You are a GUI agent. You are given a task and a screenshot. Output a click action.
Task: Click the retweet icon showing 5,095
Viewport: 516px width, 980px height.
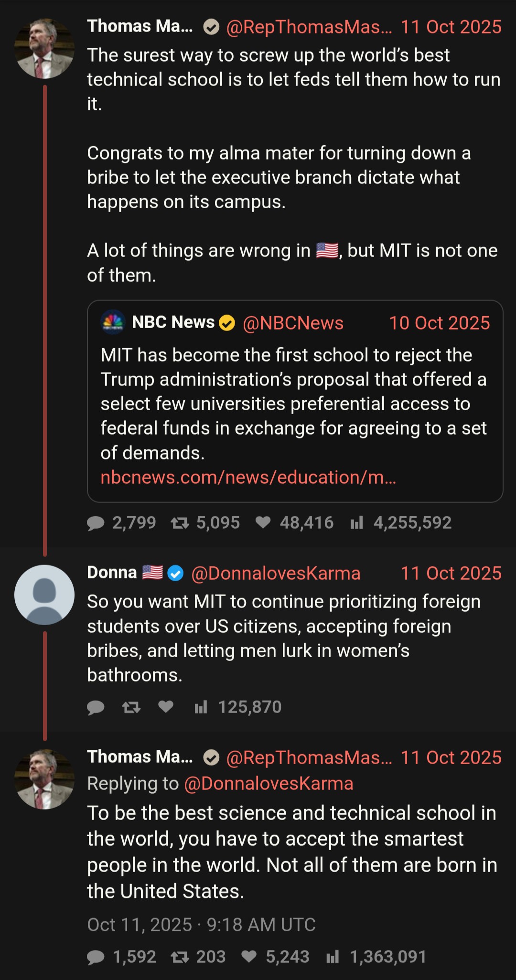tap(180, 523)
